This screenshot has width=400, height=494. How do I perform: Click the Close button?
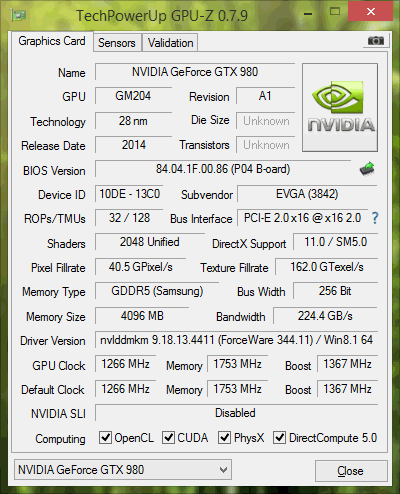pyautogui.click(x=351, y=471)
